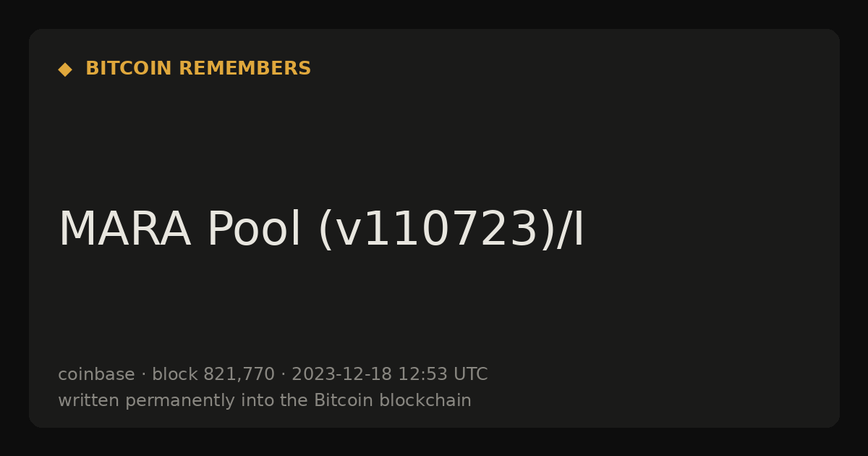This screenshot has width=868, height=456.
Task: Click the UTC timezone label
Action: click(x=471, y=374)
